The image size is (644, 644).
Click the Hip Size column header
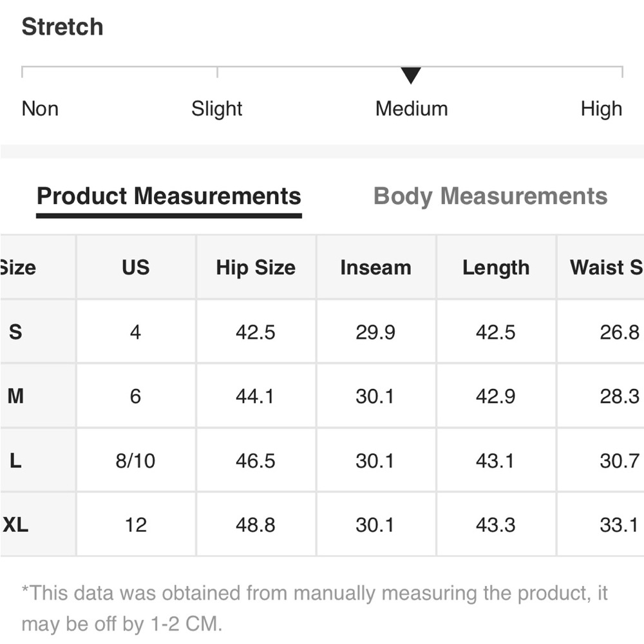coord(256,267)
